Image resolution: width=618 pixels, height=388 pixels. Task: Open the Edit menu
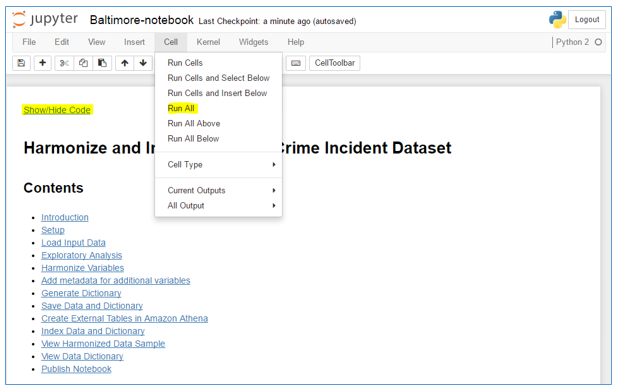61,42
